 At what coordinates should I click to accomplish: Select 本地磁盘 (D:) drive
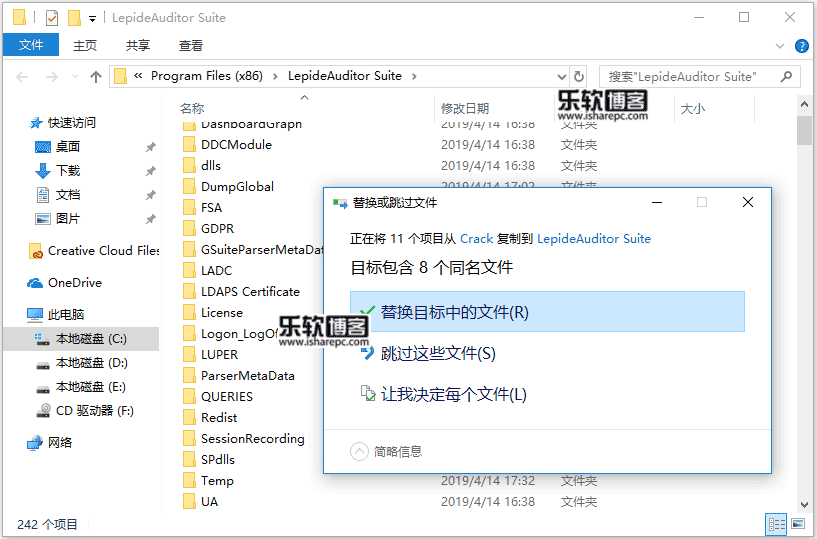82,363
